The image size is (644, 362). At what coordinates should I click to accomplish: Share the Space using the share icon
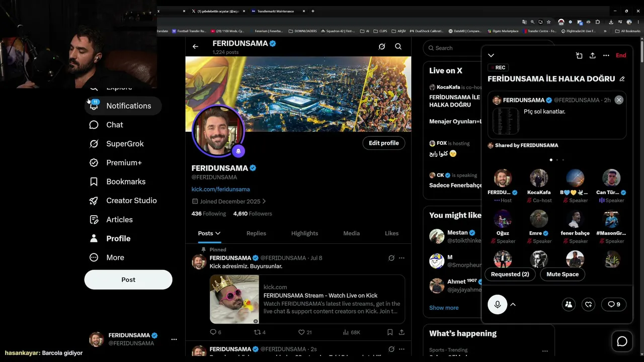tap(593, 55)
